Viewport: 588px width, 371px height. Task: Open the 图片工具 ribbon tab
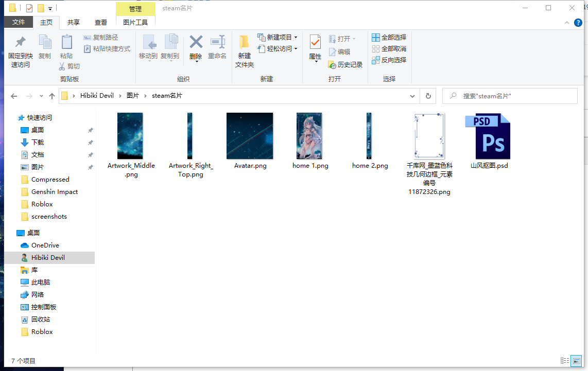[x=135, y=22]
